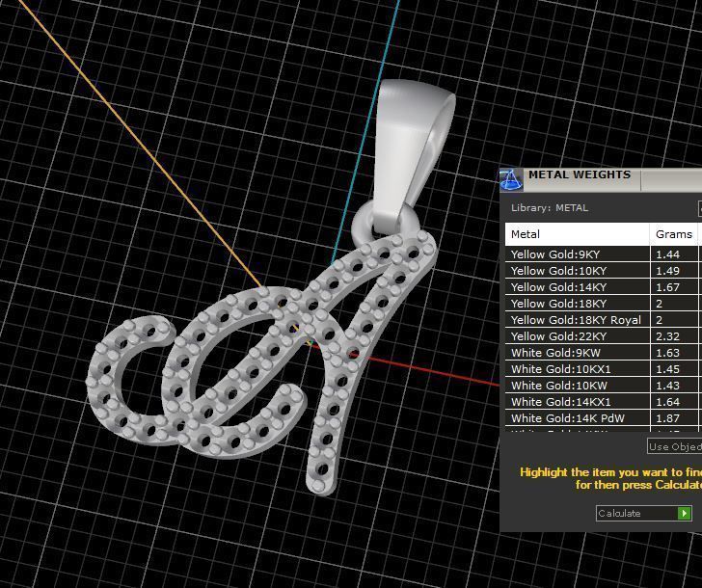Screen dimensions: 702x588
Task: Select the jump ring under the bail
Action: [x=364, y=226]
